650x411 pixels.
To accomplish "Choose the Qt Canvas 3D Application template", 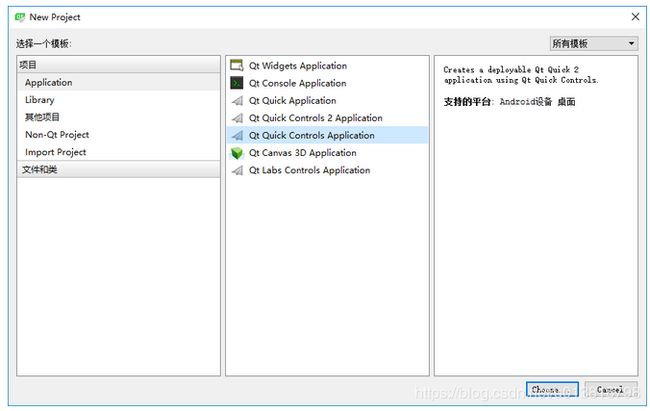I will click(x=327, y=153).
